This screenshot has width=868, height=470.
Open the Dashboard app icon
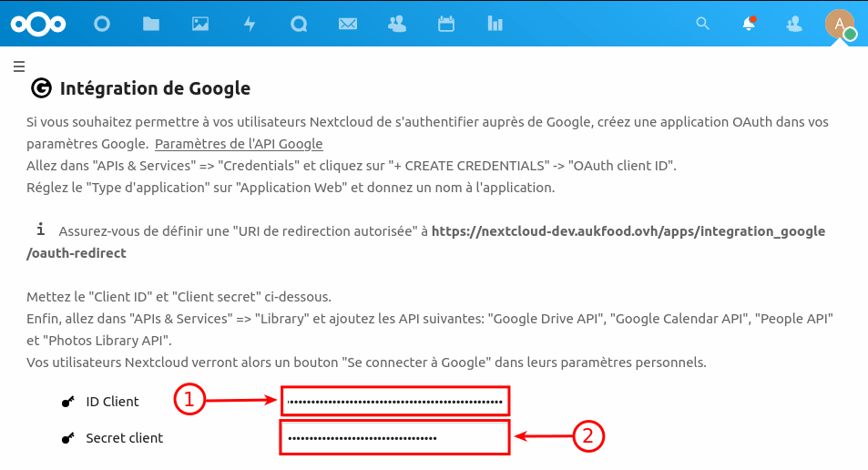pos(102,24)
